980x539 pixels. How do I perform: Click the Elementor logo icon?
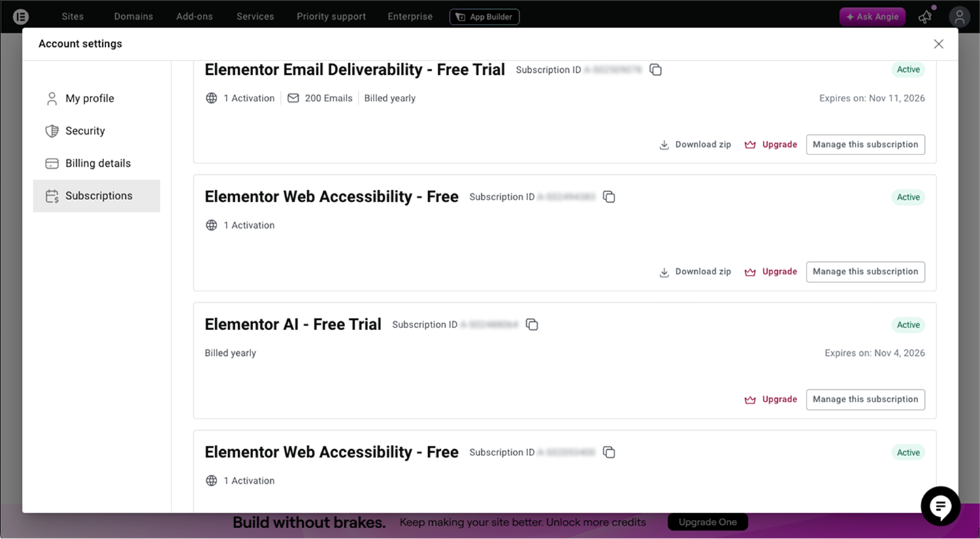click(x=21, y=16)
